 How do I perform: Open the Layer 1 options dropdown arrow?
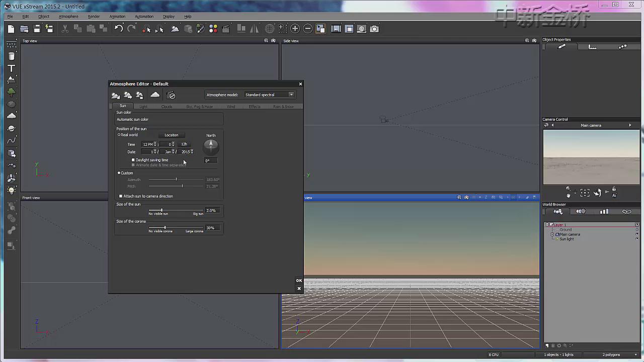coord(637,225)
